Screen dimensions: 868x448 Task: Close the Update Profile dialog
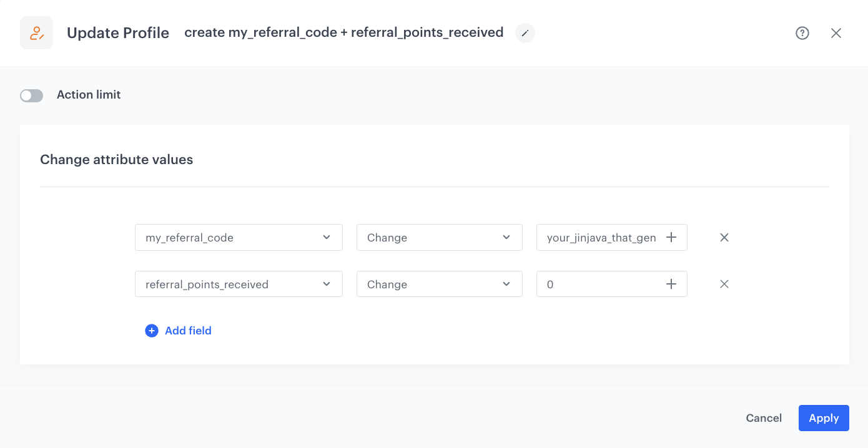coord(836,32)
